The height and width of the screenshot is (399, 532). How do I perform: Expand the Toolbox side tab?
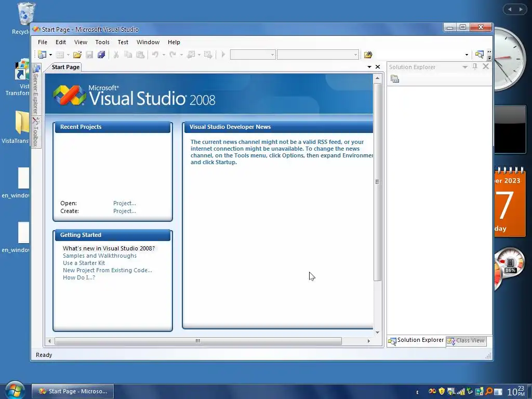36,131
